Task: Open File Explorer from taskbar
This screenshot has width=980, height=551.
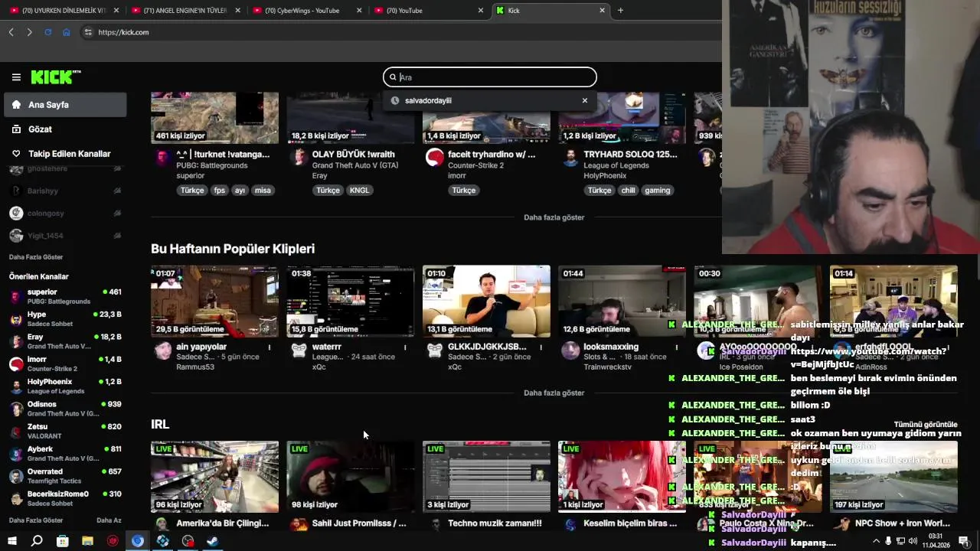Action: pyautogui.click(x=87, y=541)
